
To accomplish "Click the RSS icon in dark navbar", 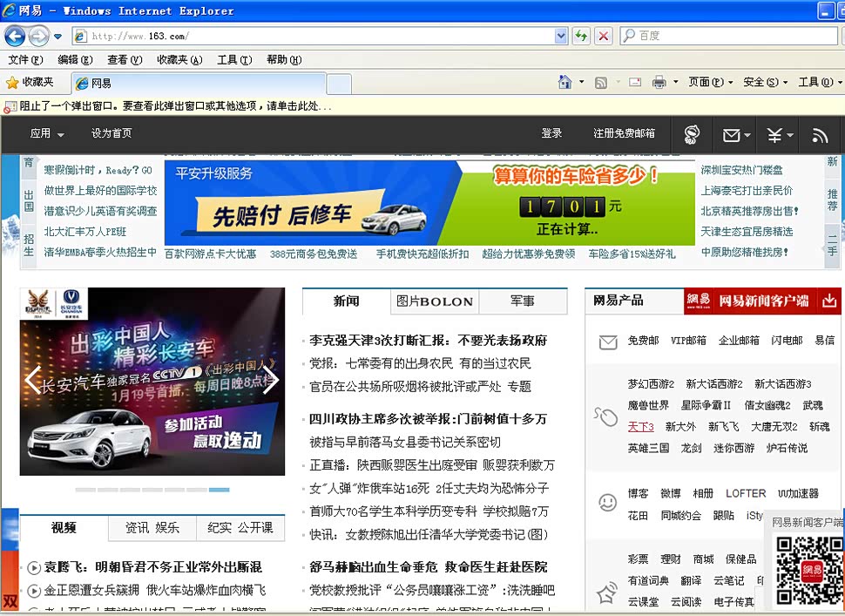I will click(820, 136).
